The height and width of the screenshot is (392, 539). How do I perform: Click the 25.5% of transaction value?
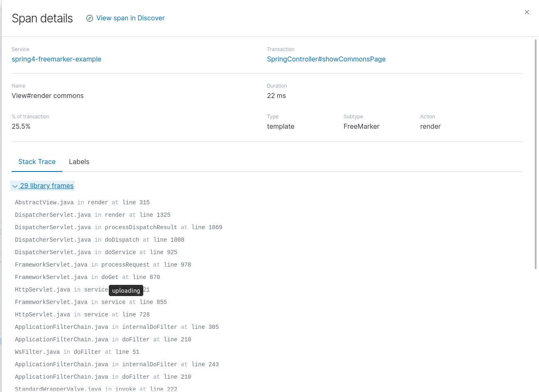(21, 126)
